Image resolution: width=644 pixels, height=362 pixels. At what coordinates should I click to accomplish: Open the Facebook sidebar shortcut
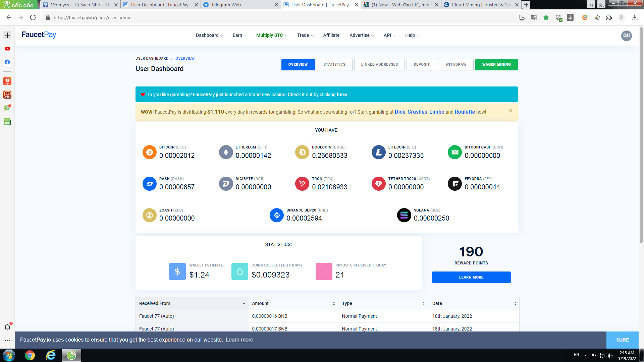[7, 62]
